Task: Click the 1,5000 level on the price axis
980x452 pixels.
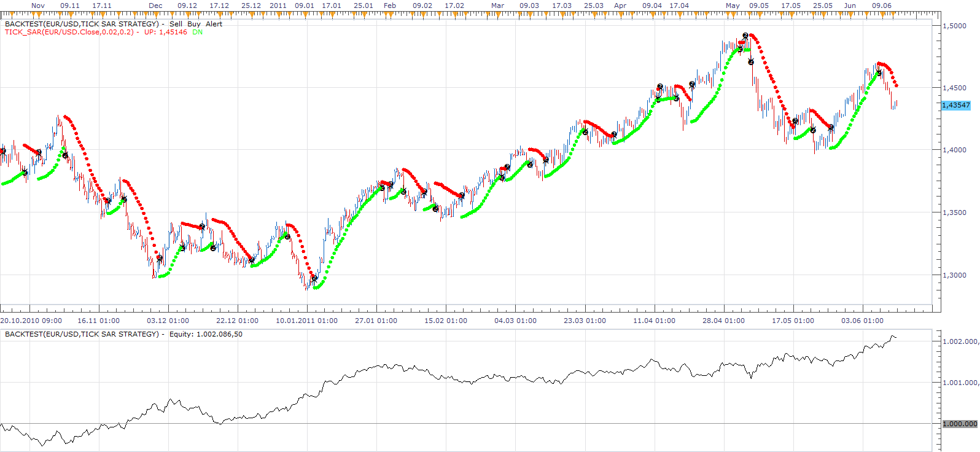Action: 954,26
